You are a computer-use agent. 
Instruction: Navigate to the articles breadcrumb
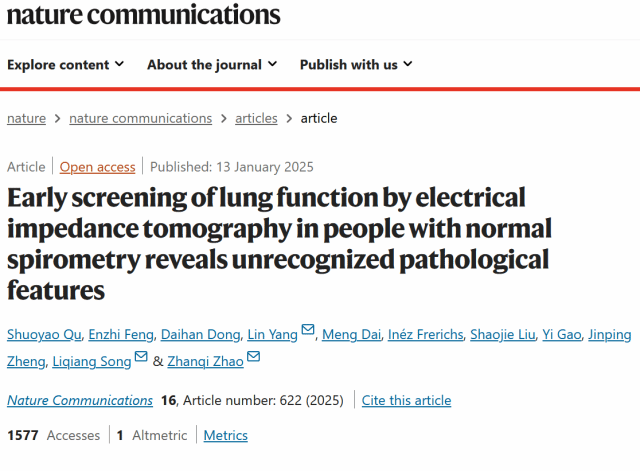tap(256, 118)
